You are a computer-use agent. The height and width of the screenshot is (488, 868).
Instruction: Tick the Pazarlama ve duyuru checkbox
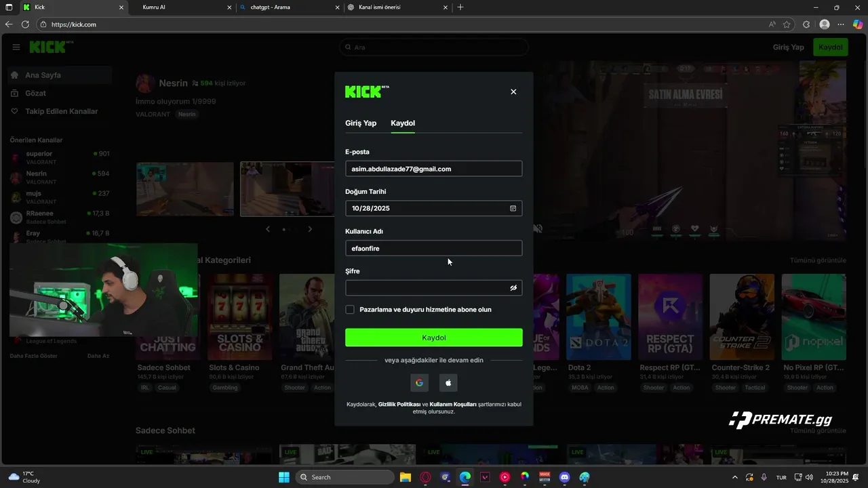tap(350, 310)
